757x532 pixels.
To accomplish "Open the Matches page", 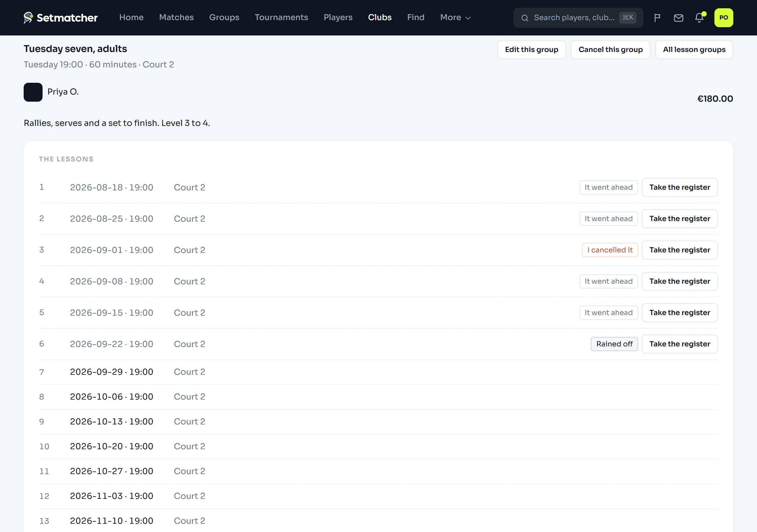I will 176,17.
